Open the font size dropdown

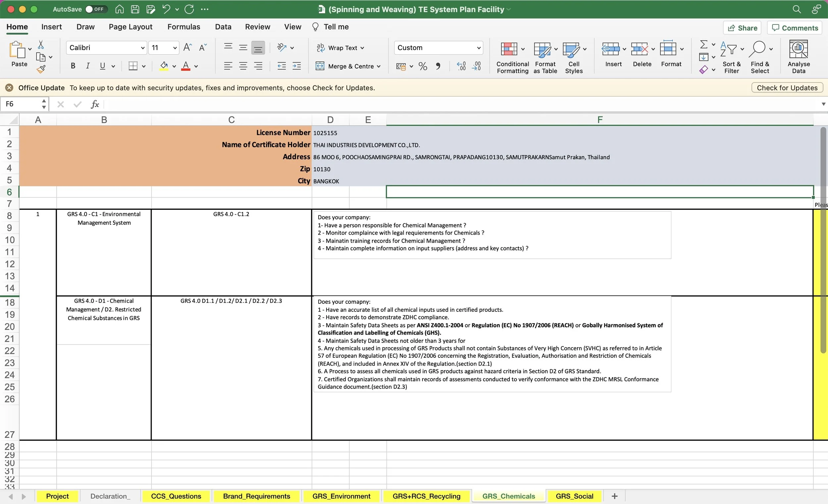tap(175, 48)
